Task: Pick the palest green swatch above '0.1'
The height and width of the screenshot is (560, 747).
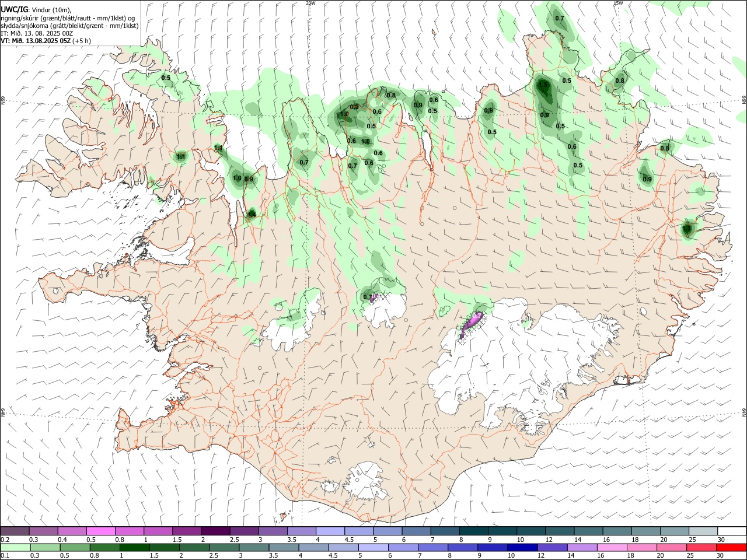Action: point(15,547)
